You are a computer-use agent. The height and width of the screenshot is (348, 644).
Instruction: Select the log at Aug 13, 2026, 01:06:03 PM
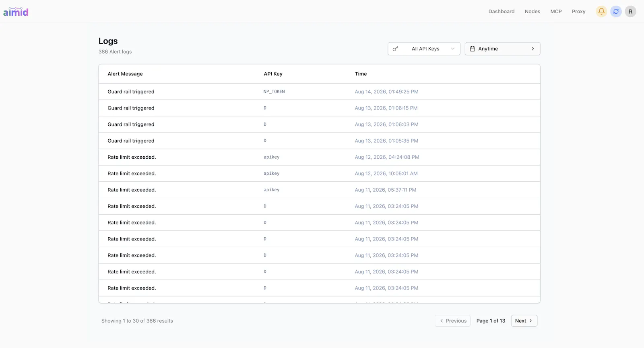tap(319, 124)
